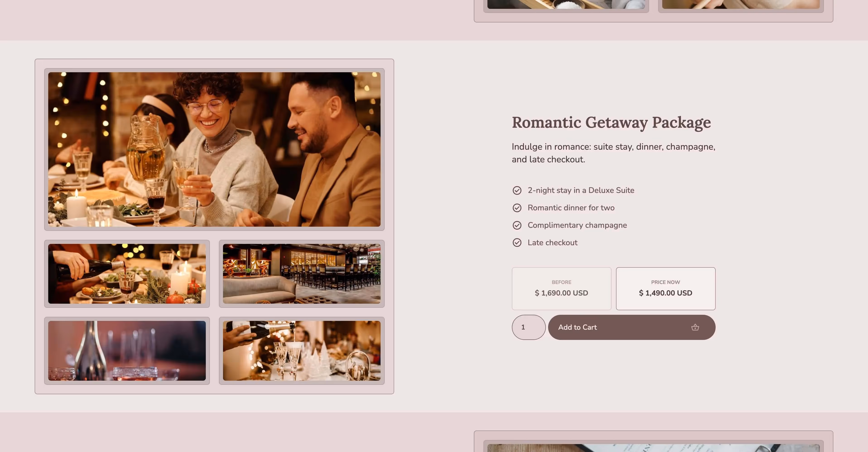Click the cart basket icon on Add to Cart
This screenshot has width=868, height=452.
coord(695,327)
